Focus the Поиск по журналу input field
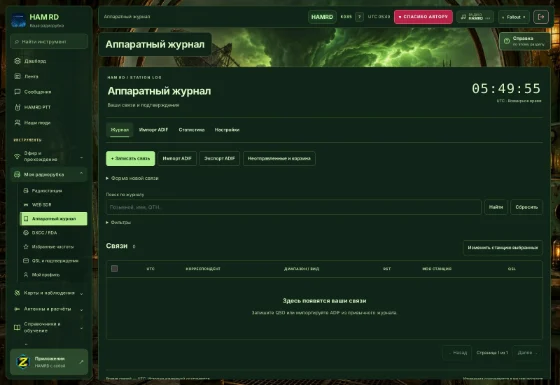The width and height of the screenshot is (560, 385). point(294,207)
